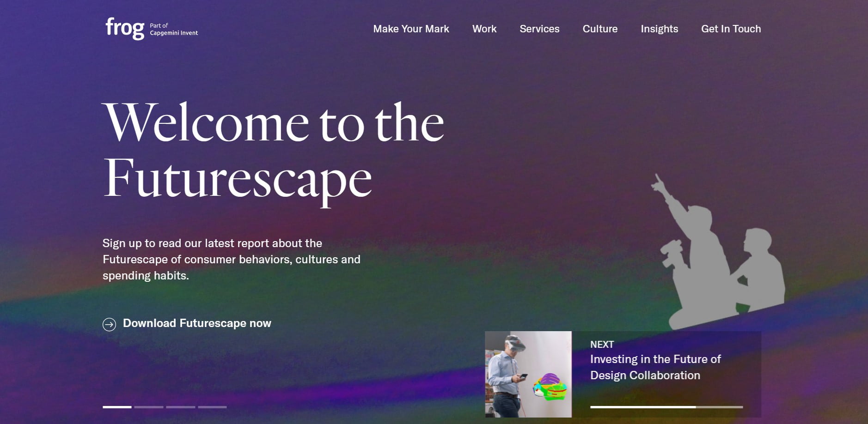Go to the Work page
The height and width of the screenshot is (424, 868).
484,29
